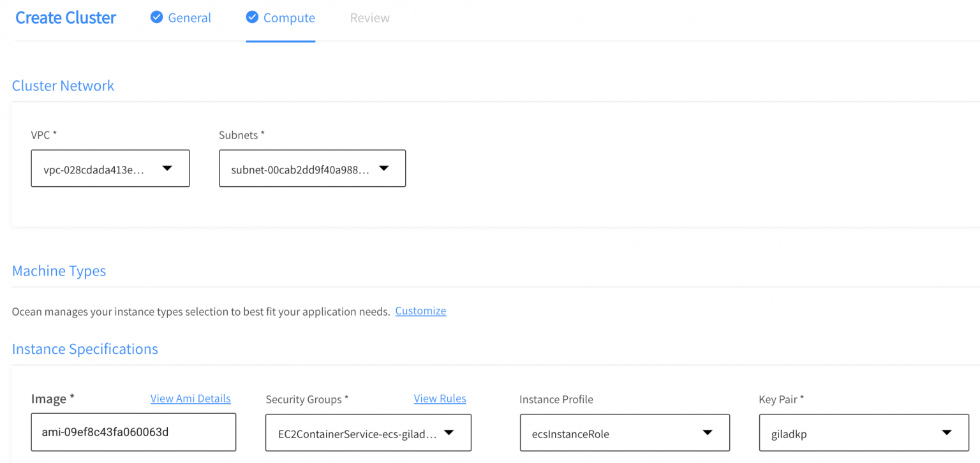Click the Customize machine types link
The image size is (980, 463).
pyautogui.click(x=420, y=311)
